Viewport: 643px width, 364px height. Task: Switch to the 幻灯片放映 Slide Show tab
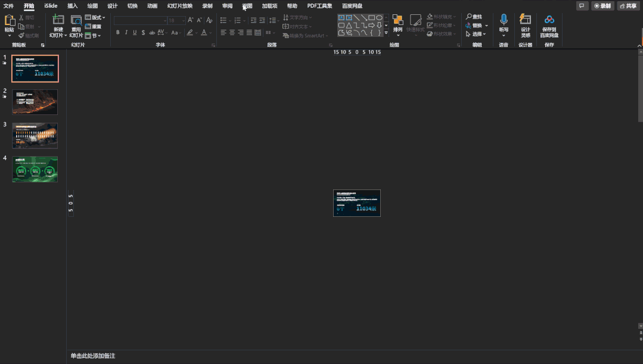[x=179, y=6]
